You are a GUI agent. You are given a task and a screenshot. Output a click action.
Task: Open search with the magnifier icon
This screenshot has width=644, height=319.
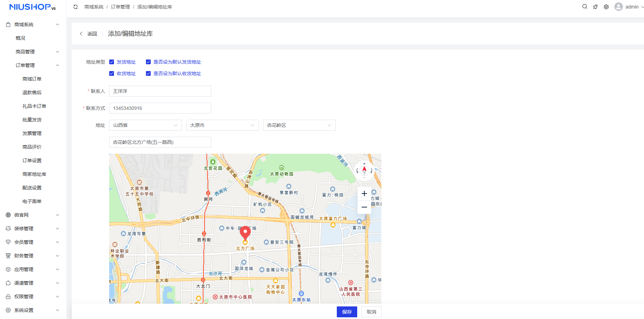584,6
